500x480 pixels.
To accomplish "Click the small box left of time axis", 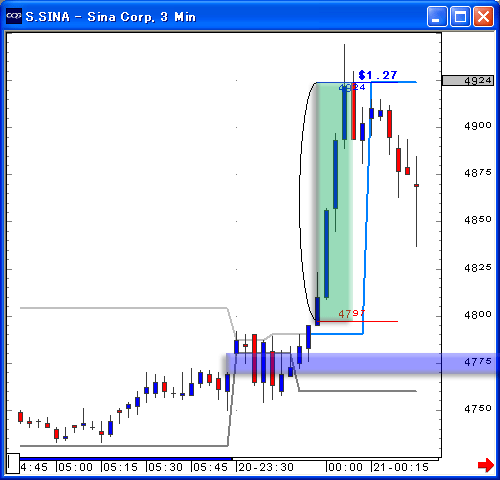I will (x=13, y=463).
